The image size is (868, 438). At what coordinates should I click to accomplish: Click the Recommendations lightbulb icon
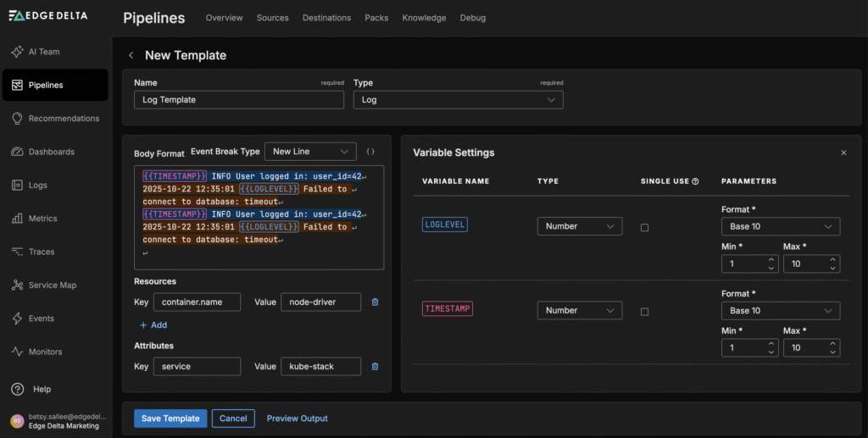click(x=17, y=119)
